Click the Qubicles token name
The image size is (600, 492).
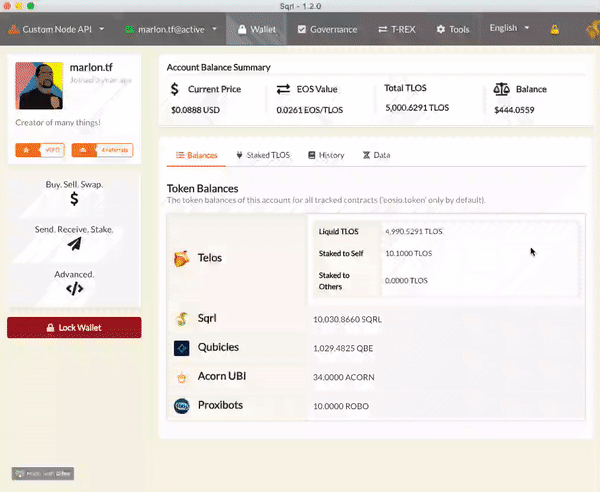218,347
